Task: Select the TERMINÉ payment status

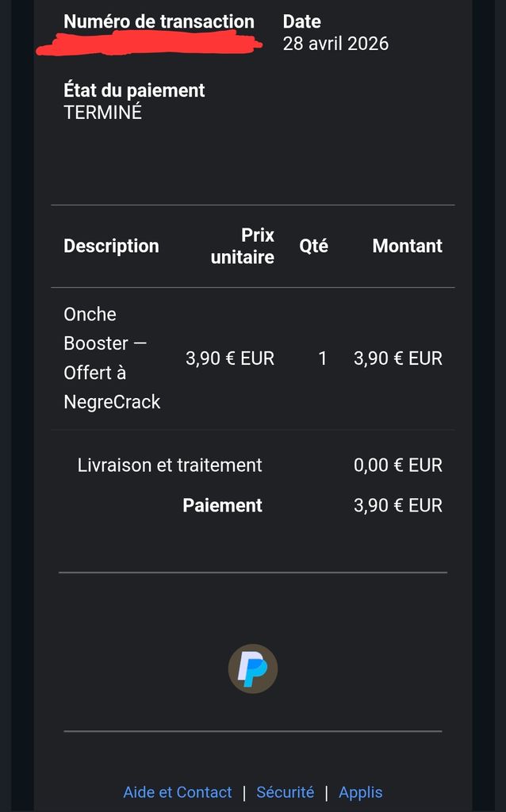Action: [x=103, y=112]
